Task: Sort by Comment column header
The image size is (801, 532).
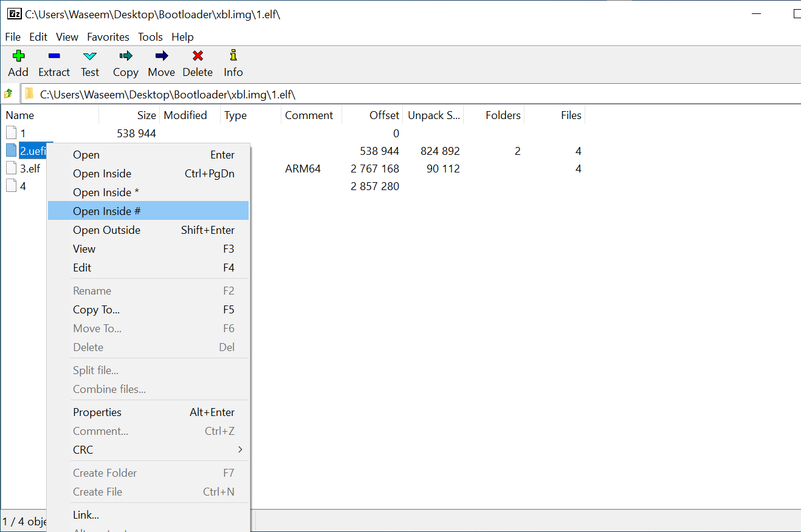Action: [x=311, y=115]
